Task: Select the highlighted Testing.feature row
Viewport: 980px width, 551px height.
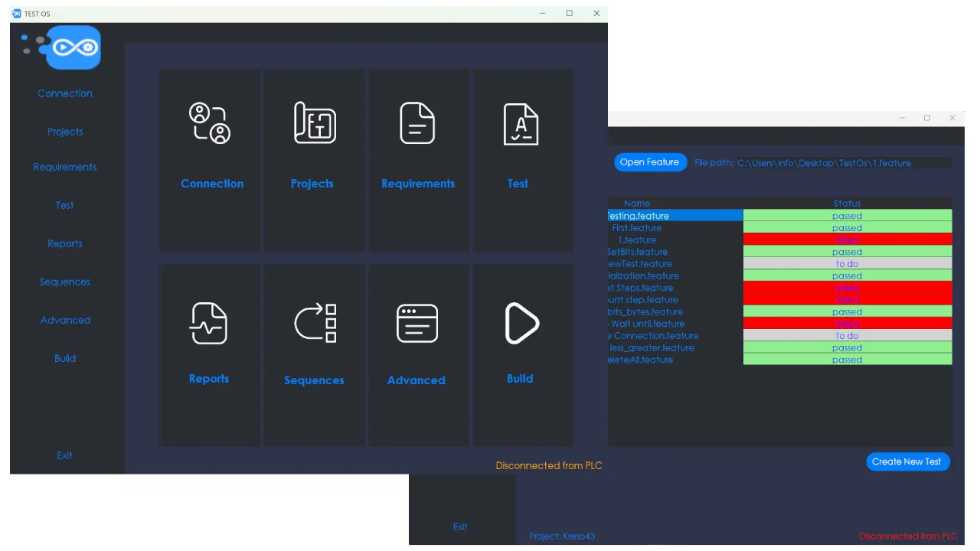Action: point(675,216)
